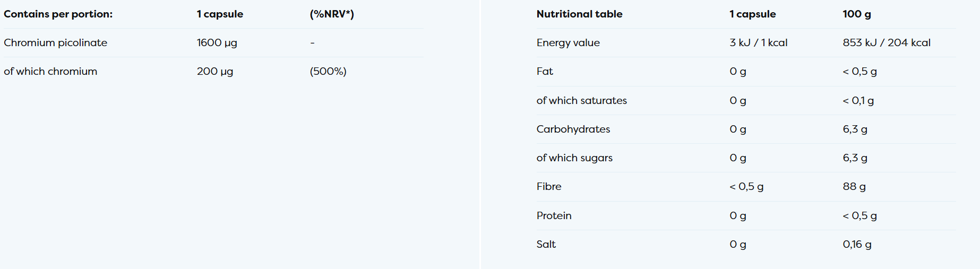Screen dimensions: 980x269
Task: Click the 'of which sugars' label
Action: pyautogui.click(x=574, y=158)
